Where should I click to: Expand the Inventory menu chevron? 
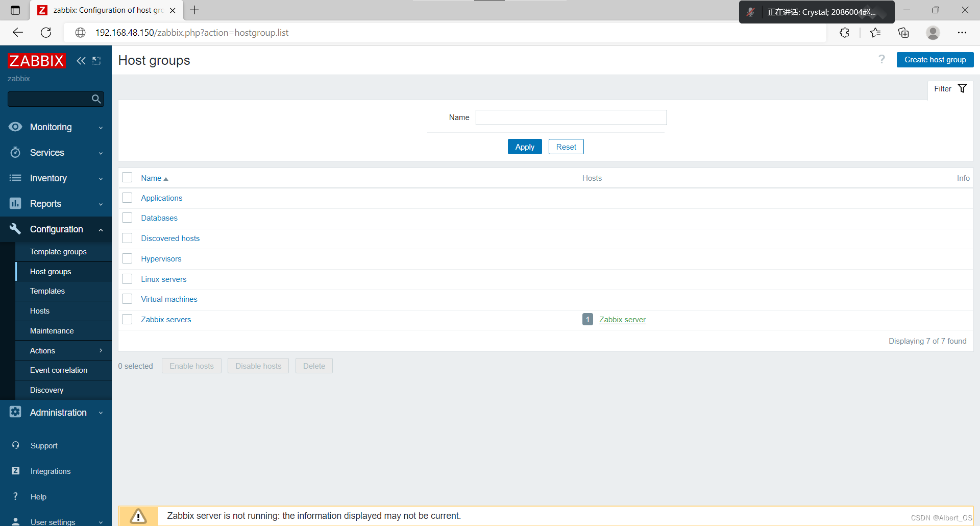coord(101,179)
